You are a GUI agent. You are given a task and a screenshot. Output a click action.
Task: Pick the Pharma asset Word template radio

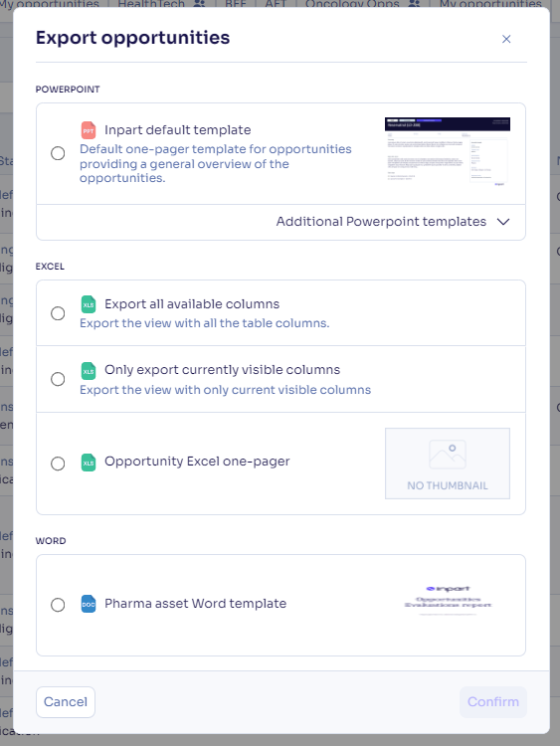tap(58, 605)
